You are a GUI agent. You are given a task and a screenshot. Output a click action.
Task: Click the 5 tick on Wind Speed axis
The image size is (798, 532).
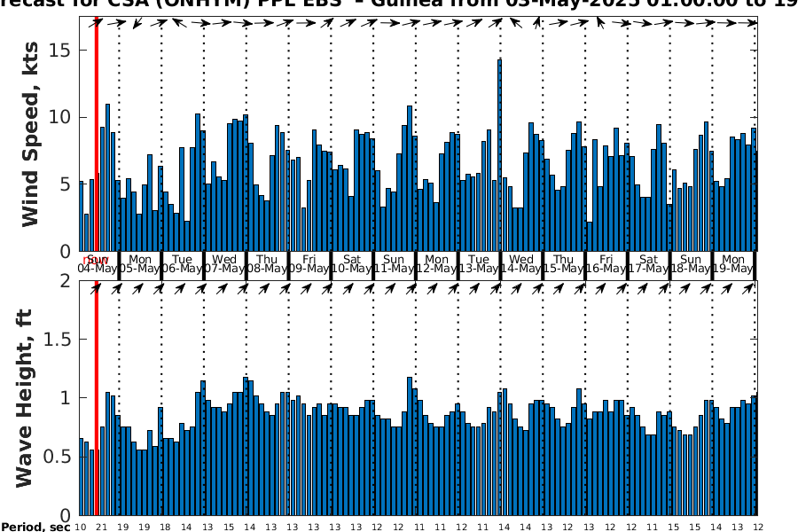[66, 184]
